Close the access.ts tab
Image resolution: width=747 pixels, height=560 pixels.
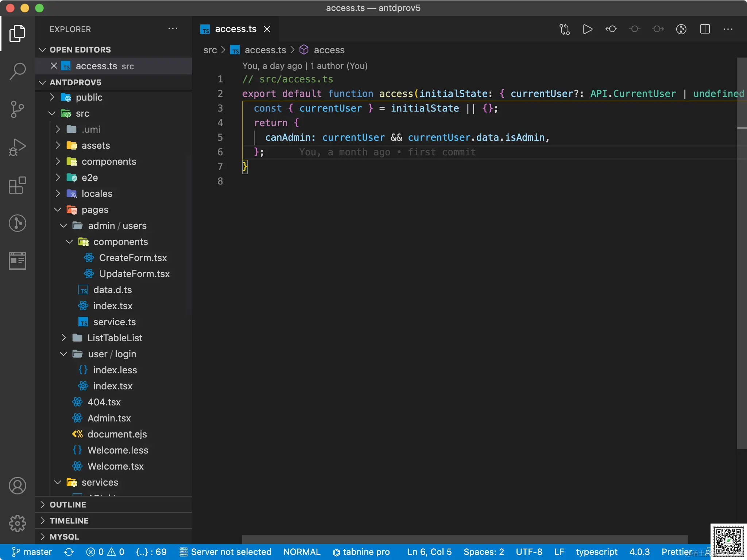(x=267, y=29)
